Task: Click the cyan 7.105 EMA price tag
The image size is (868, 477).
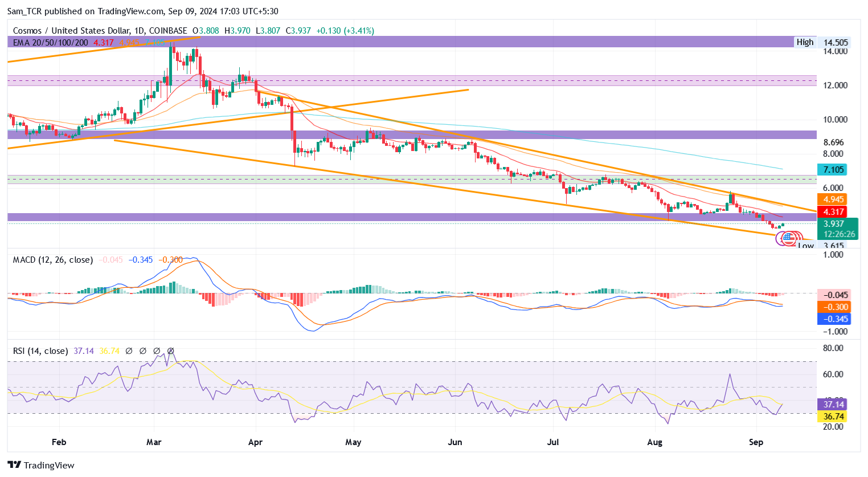Action: (833, 170)
